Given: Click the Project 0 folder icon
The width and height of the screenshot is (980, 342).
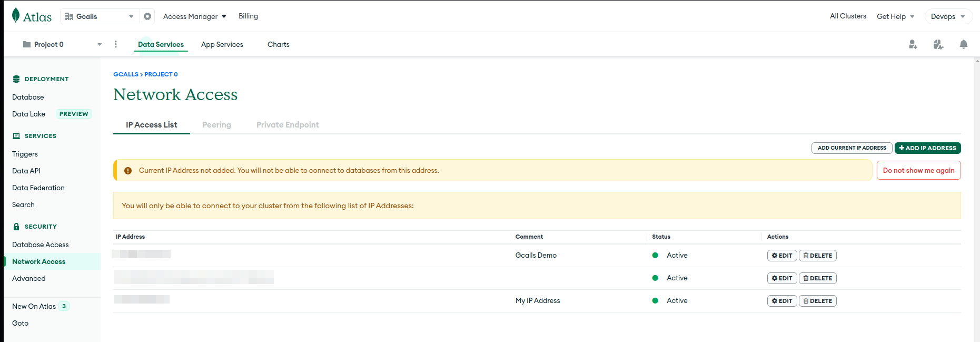Looking at the screenshot, I should pyautogui.click(x=27, y=44).
